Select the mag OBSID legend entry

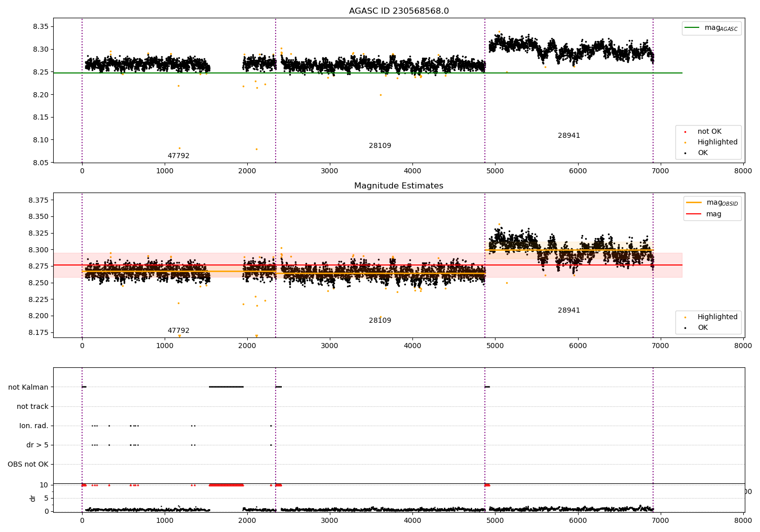pos(722,203)
